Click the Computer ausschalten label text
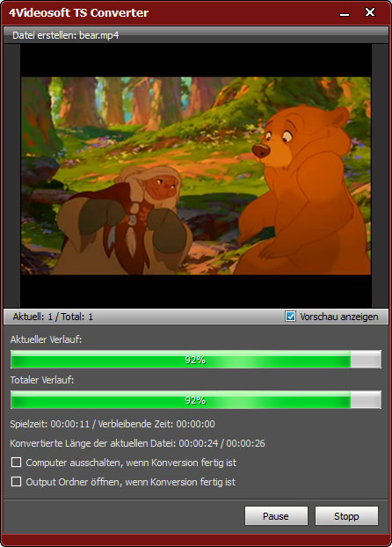 click(131, 463)
